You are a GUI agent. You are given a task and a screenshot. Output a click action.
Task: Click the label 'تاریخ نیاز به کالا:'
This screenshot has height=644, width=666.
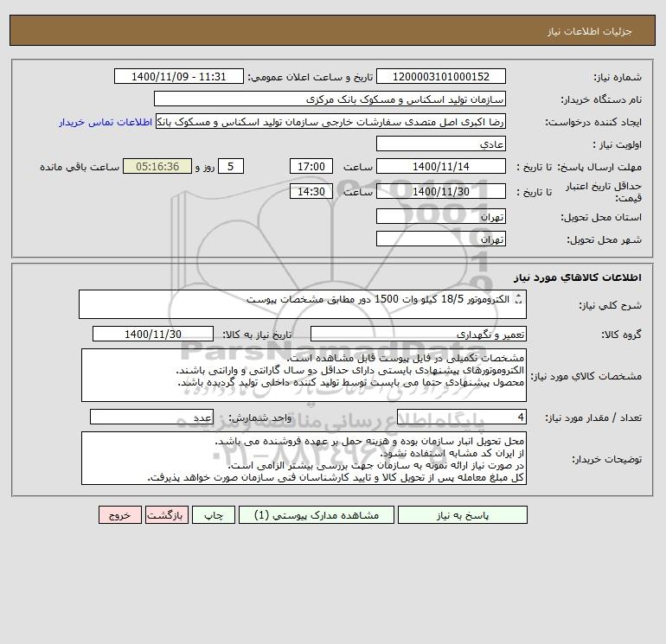coord(257,335)
